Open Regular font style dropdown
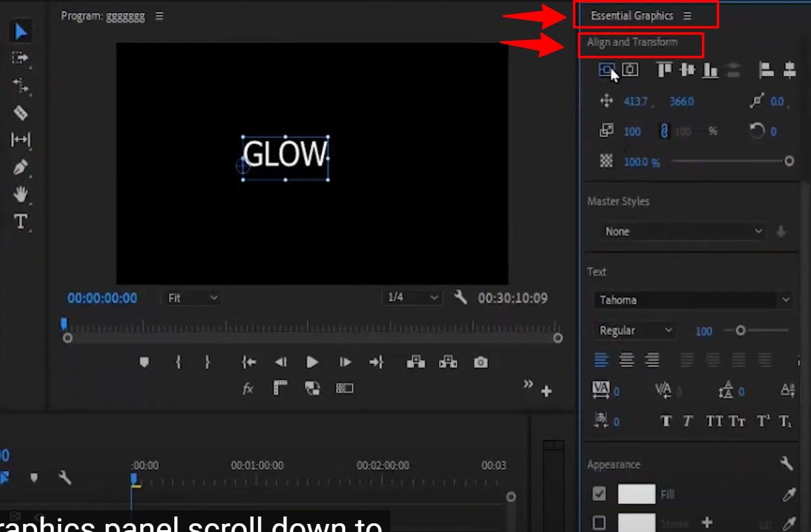The width and height of the screenshot is (811, 532). pyautogui.click(x=636, y=330)
